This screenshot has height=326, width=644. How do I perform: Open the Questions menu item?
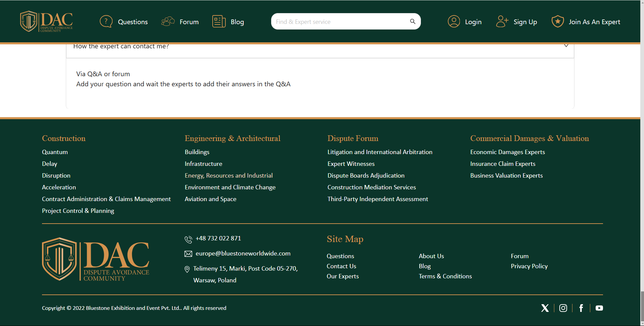point(133,22)
